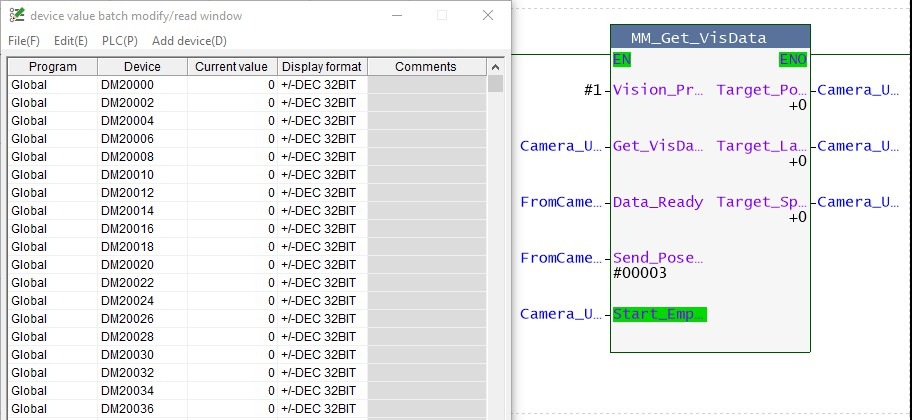Open the PLC(P) menu
Screen dimensions: 914x420
click(x=120, y=41)
